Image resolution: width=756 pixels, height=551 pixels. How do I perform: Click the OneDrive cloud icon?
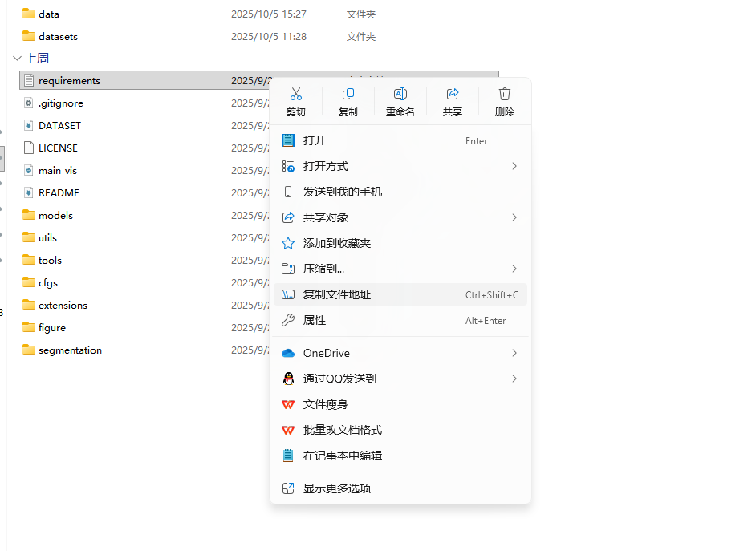[288, 353]
